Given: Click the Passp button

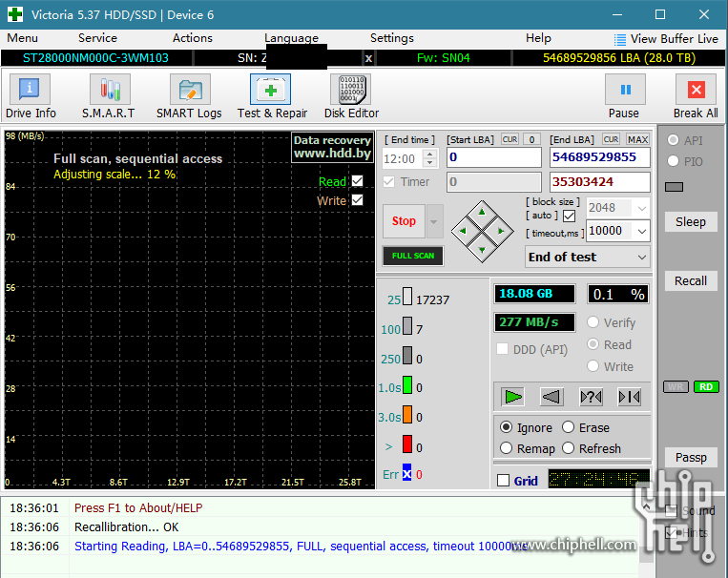Looking at the screenshot, I should (691, 457).
